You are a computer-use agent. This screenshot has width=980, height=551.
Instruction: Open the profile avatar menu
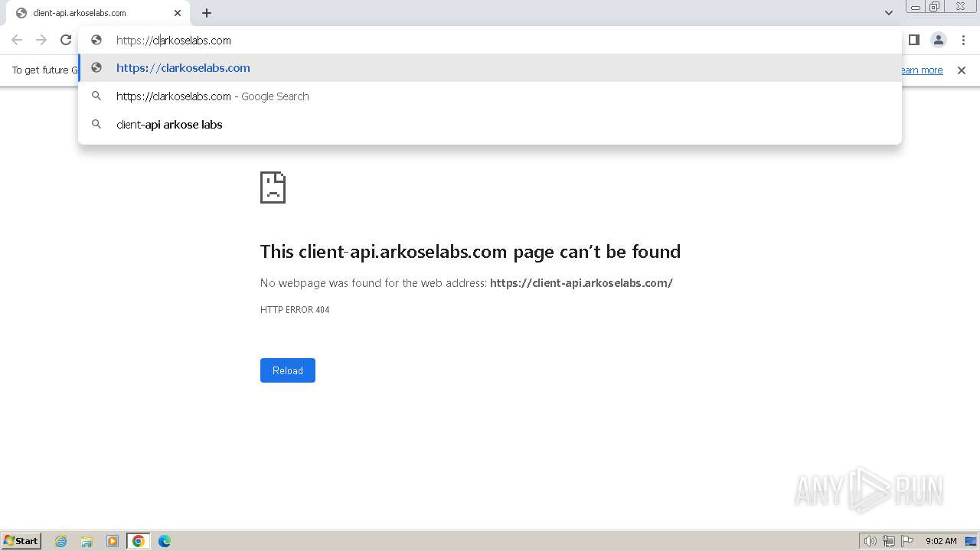point(939,40)
